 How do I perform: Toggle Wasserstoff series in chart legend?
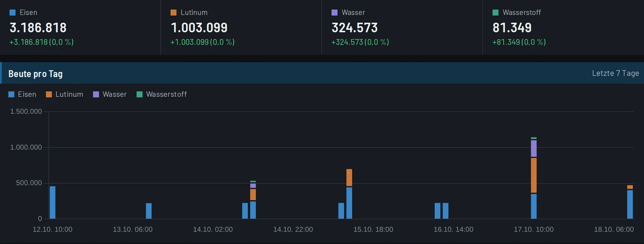point(162,94)
